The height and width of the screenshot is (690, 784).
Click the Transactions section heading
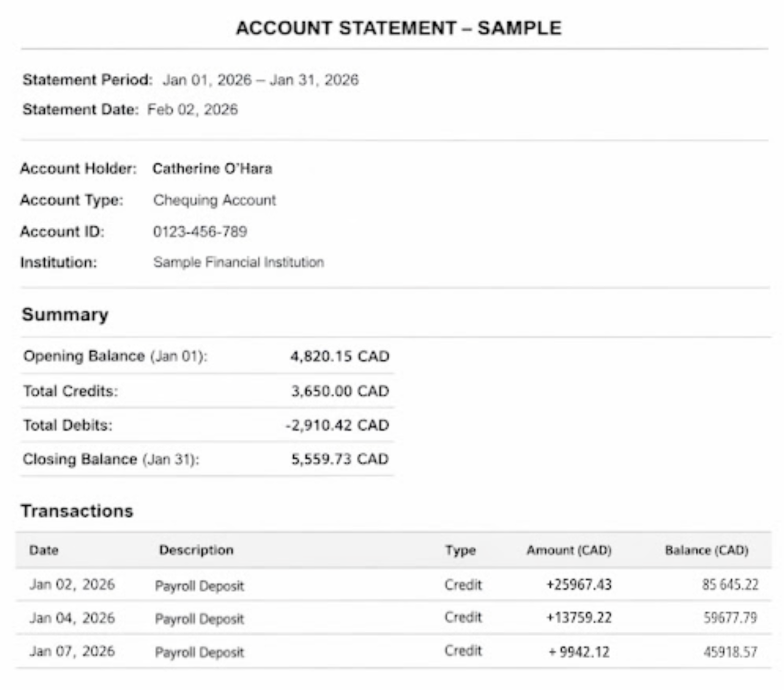(77, 511)
